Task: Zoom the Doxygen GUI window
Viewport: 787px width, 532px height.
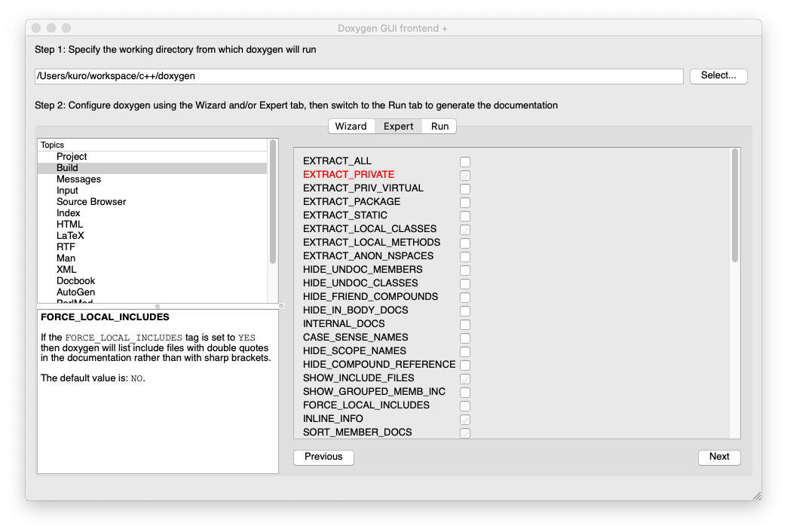Action: [x=66, y=28]
